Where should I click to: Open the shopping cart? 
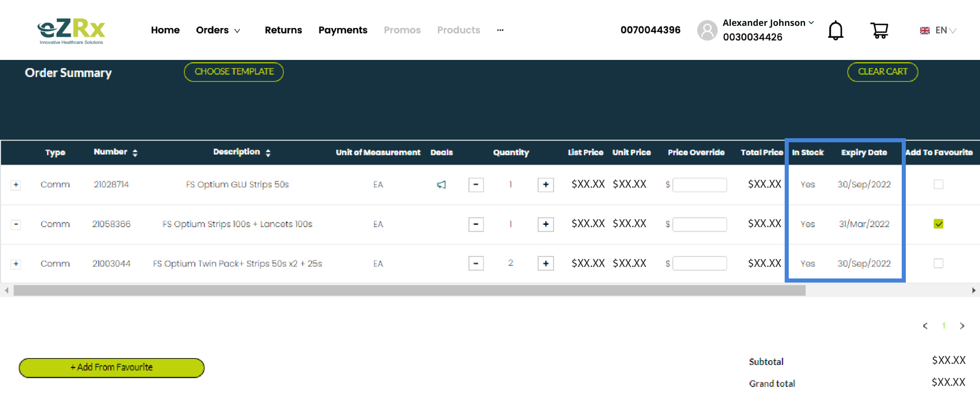[x=879, y=30]
